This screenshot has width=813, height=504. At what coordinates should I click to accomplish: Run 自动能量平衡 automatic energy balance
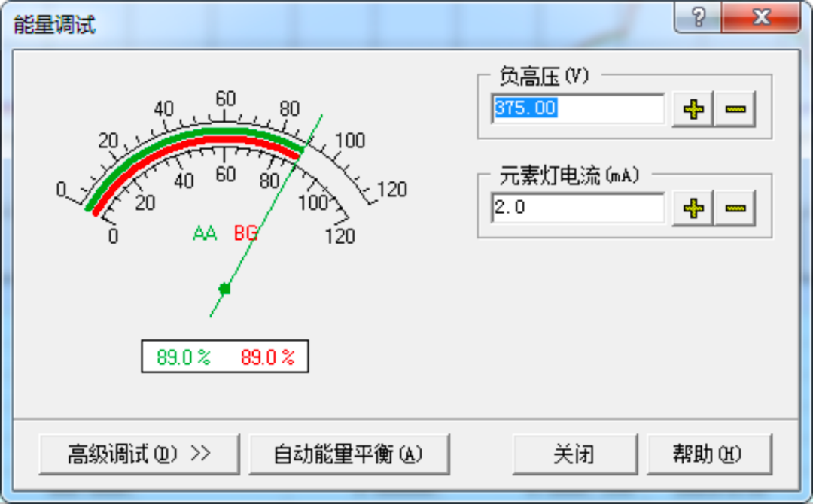pos(349,454)
